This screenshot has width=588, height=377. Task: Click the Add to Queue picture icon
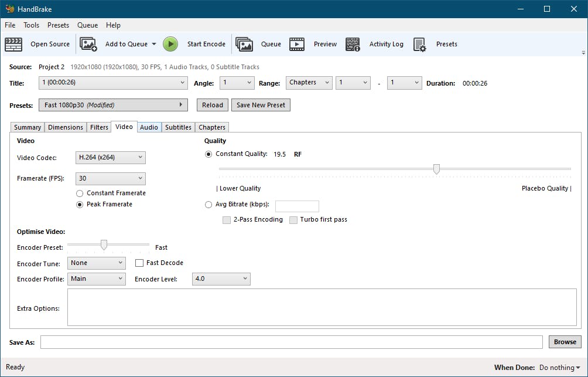[x=88, y=45]
